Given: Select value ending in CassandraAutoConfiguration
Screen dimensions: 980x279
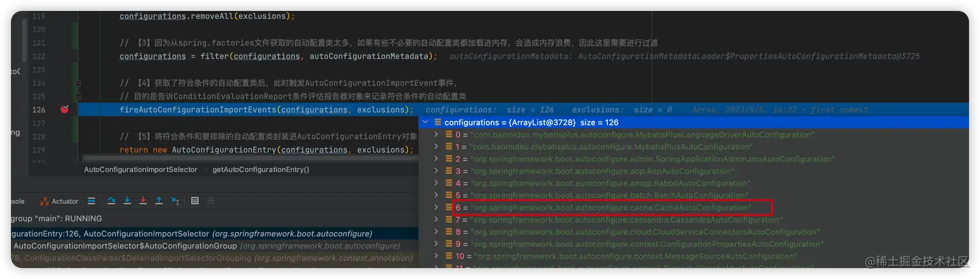Looking at the screenshot, I should click(x=627, y=220).
